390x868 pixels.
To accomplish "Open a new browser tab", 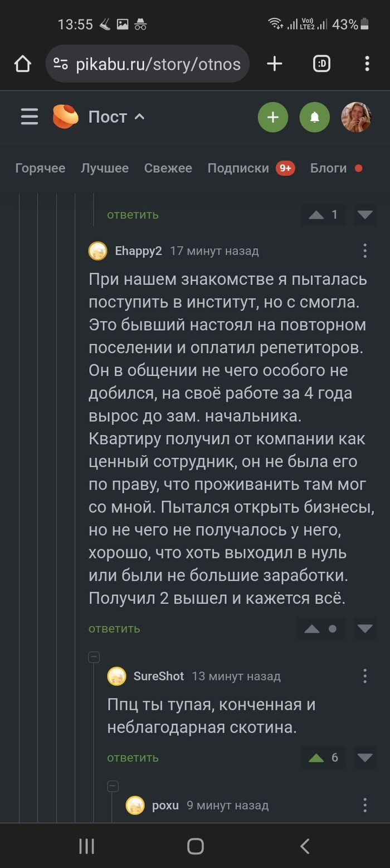I will coord(275,64).
